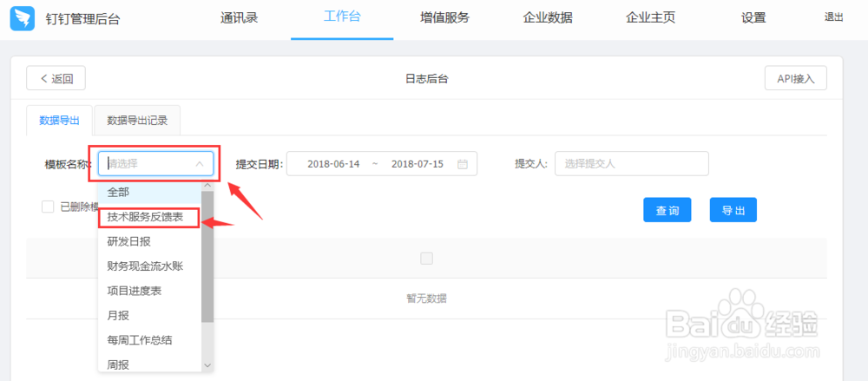Open the API接入 button

tap(795, 78)
